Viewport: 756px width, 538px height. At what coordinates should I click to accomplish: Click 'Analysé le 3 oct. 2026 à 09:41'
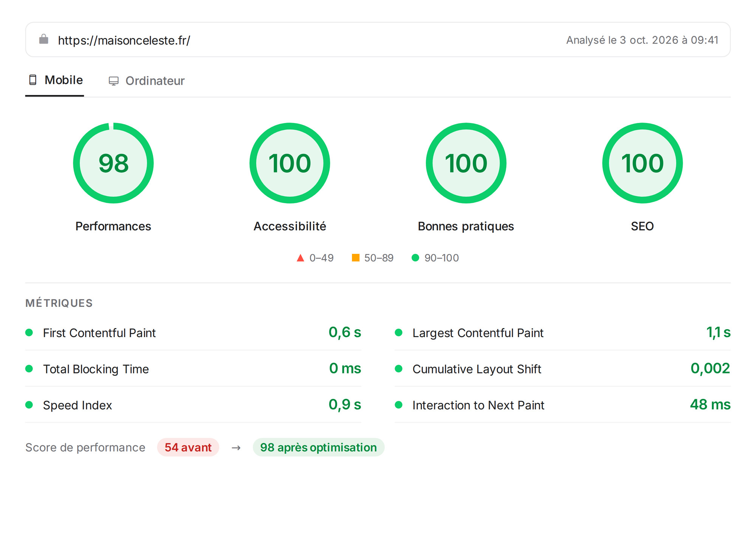click(x=642, y=40)
